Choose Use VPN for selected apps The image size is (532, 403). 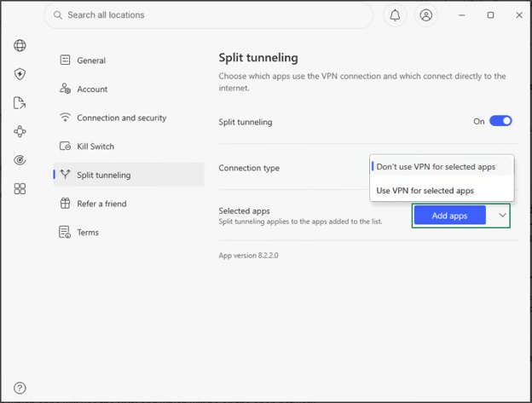pyautogui.click(x=442, y=191)
